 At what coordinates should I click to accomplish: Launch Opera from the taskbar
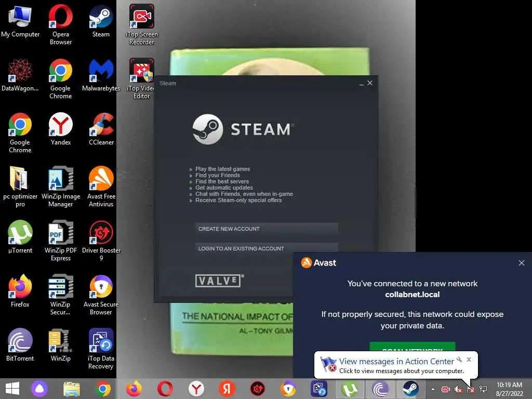165,389
